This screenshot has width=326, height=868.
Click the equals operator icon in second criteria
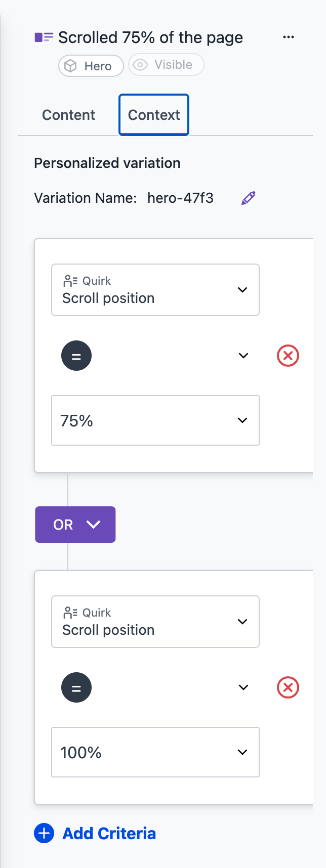tap(76, 687)
